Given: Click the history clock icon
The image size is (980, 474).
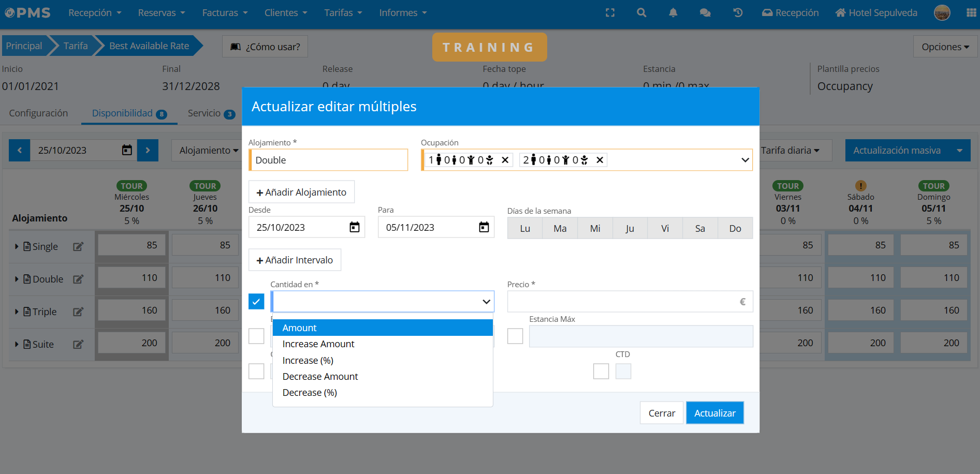Looking at the screenshot, I should point(738,13).
